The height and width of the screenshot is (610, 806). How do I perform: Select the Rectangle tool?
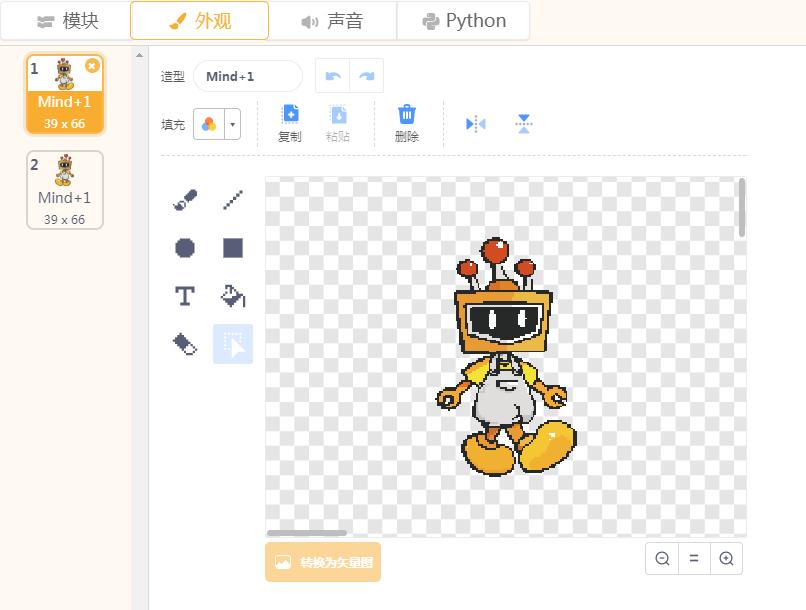(233, 248)
